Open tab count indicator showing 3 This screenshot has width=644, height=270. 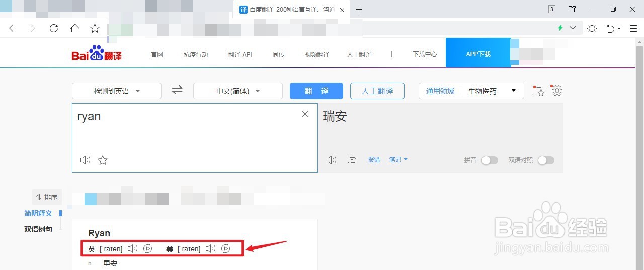click(x=552, y=9)
